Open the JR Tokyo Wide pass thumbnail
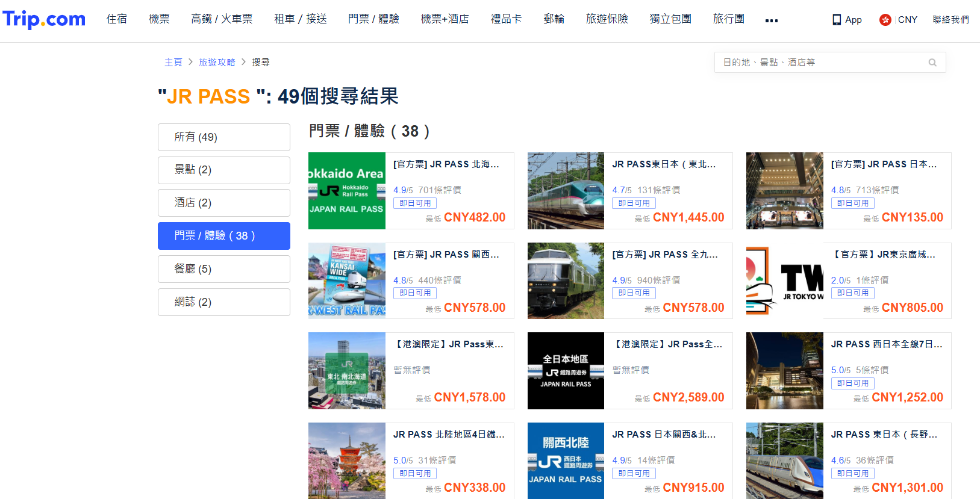980x499 pixels. (x=784, y=280)
